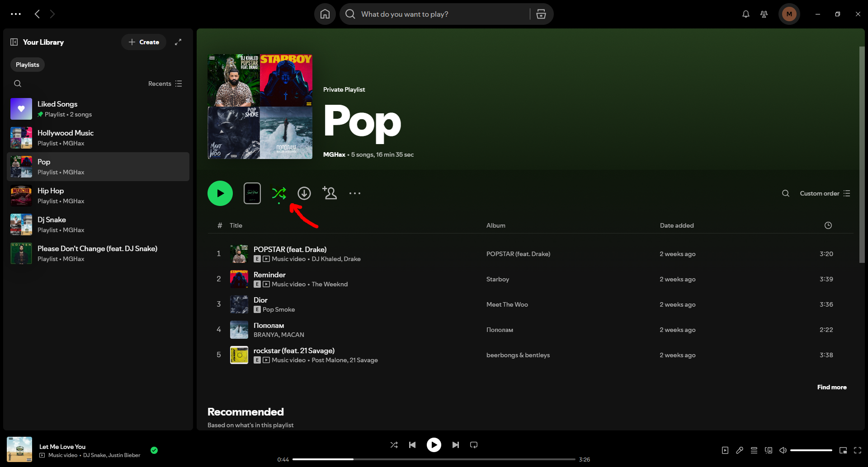Image resolution: width=868 pixels, height=467 pixels.
Task: Open the playlist preview card thumbnail
Action: [x=252, y=193]
